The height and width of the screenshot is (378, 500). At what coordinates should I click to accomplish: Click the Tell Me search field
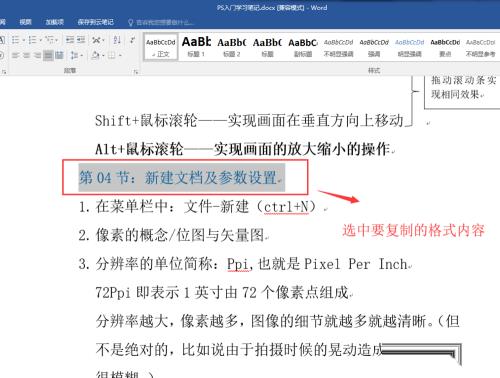(x=165, y=22)
